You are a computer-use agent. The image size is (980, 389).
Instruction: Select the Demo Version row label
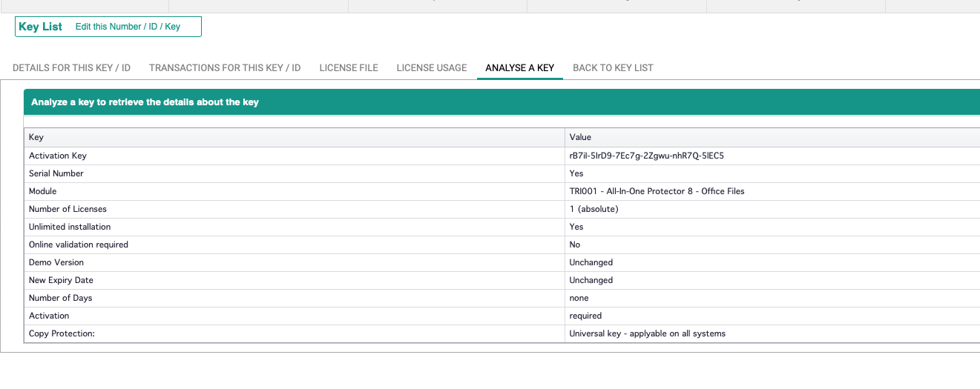pyautogui.click(x=56, y=262)
